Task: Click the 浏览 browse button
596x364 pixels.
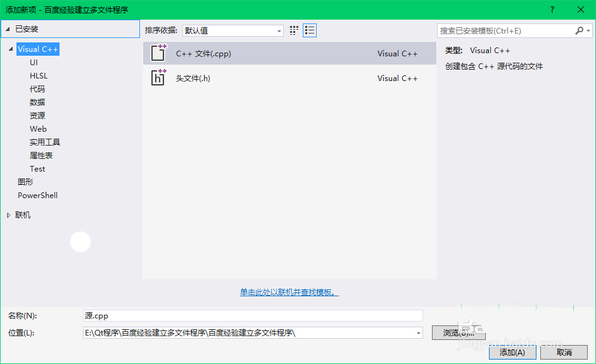Action: 459,333
